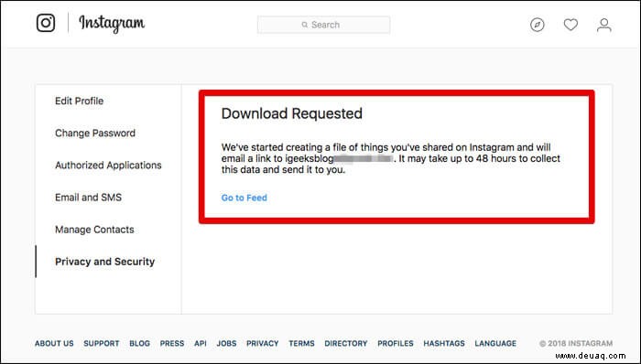Viewport: 641px width, 364px height.
Task: Open the Support footer link
Action: (102, 344)
